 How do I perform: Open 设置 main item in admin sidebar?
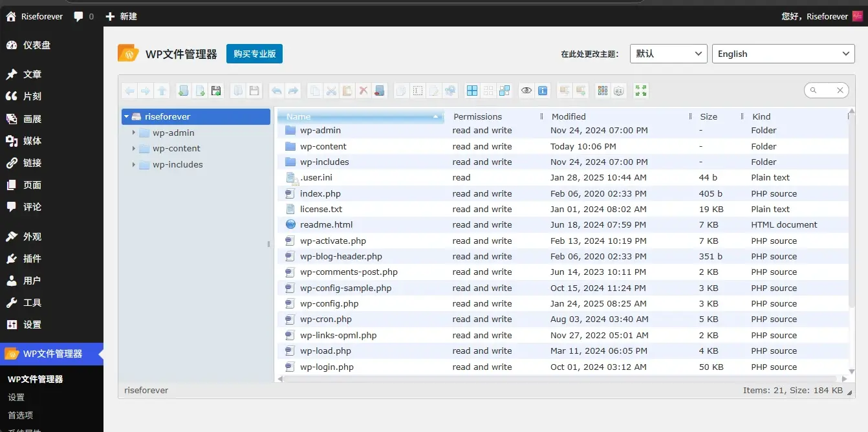coord(52,325)
